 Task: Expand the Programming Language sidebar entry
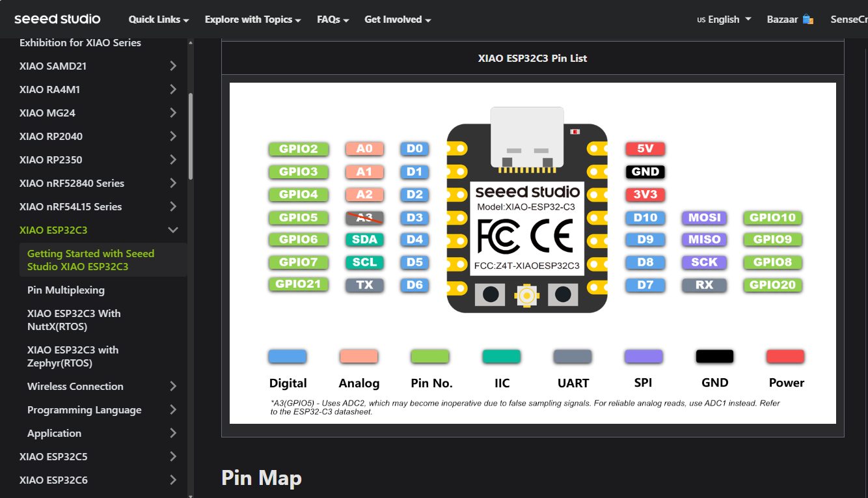click(x=172, y=409)
